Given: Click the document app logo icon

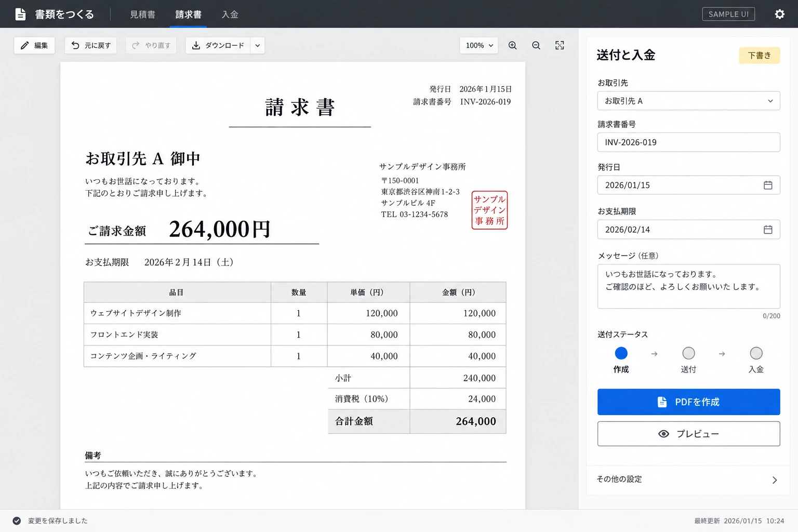Looking at the screenshot, I should [x=20, y=14].
